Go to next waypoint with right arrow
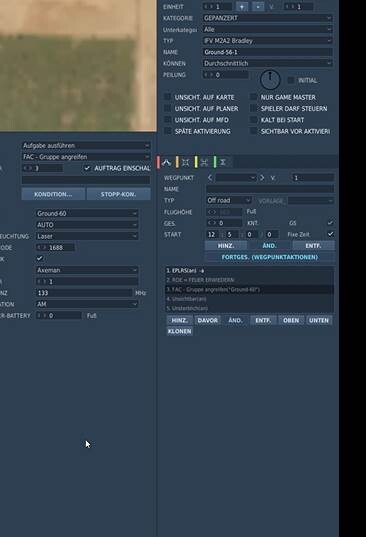The height and width of the screenshot is (537, 366). click(262, 177)
